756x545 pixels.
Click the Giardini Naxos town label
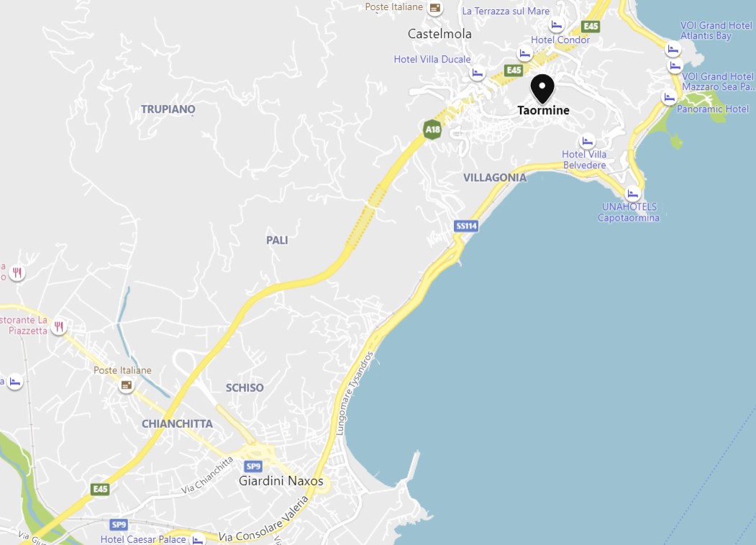point(281,481)
